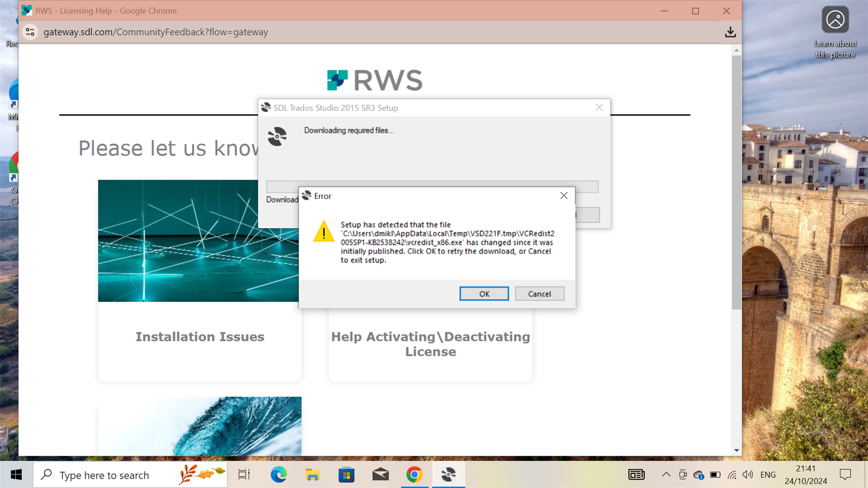Viewport: 868px width, 488px height.
Task: Click the ENG language indicator
Action: pos(768,475)
